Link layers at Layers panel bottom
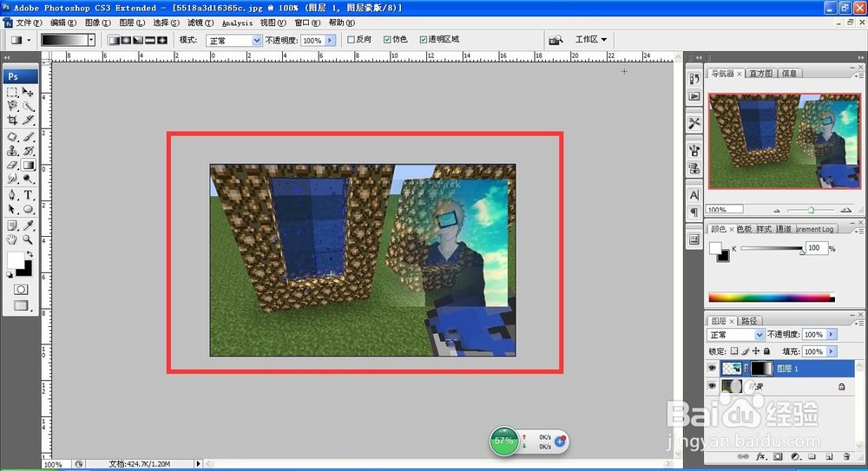Viewport: 868px width, 471px height. [x=744, y=456]
